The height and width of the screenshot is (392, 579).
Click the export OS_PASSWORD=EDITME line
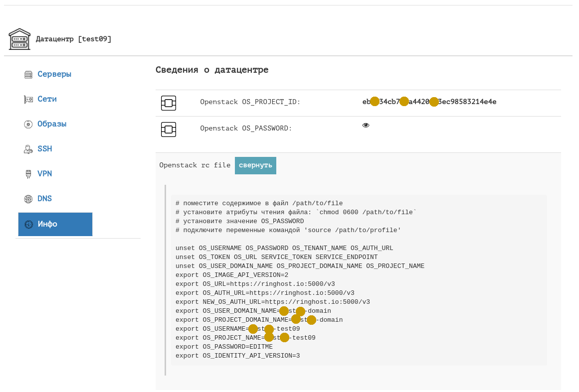224,347
